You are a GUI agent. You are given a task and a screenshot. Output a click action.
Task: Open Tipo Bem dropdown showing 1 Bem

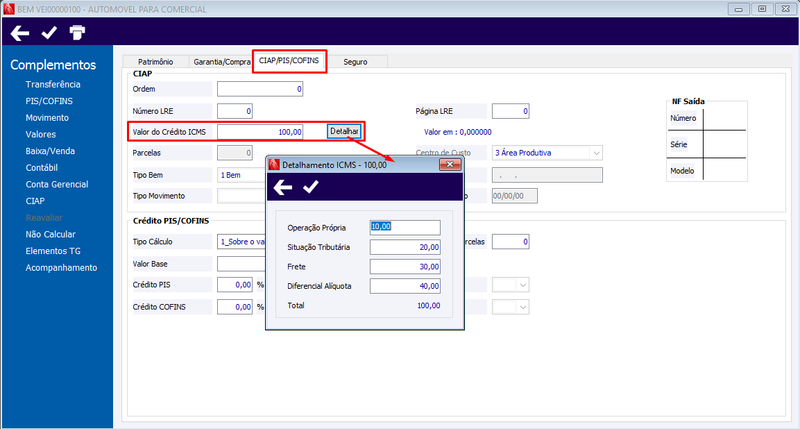(x=241, y=175)
